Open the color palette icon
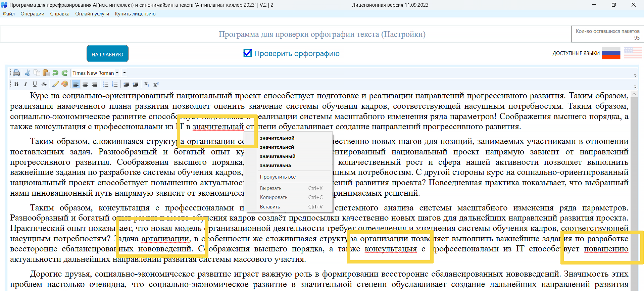Image resolution: width=644 pixels, height=291 pixels. (x=64, y=84)
